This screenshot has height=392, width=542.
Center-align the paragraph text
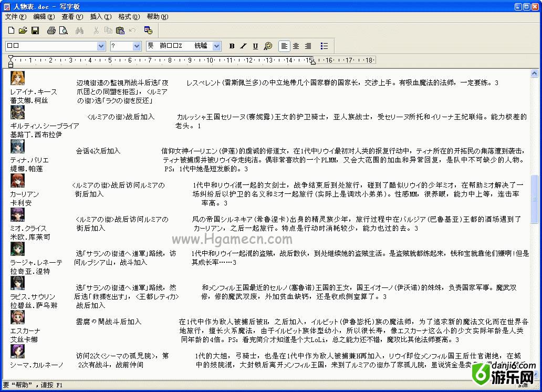pyautogui.click(x=296, y=46)
